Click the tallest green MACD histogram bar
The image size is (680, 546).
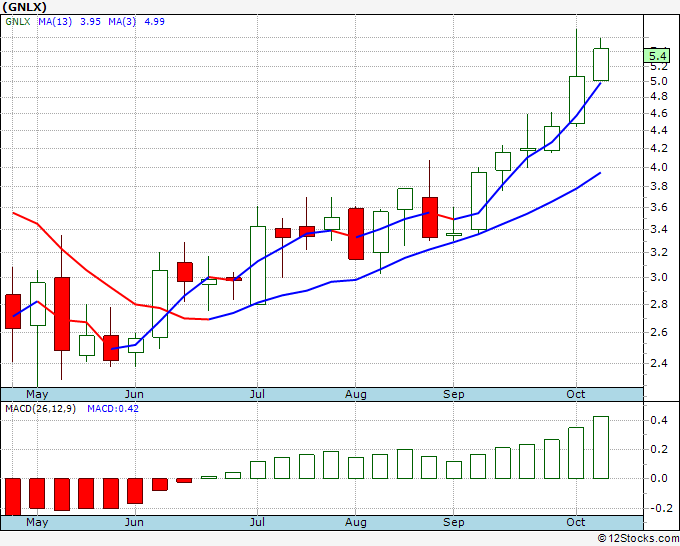pyautogui.click(x=601, y=448)
